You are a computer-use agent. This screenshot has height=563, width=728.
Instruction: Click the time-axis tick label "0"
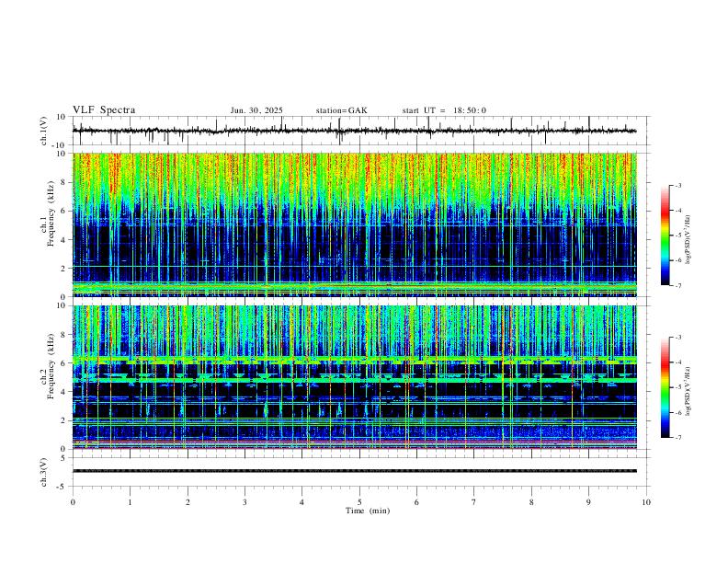[x=73, y=502]
